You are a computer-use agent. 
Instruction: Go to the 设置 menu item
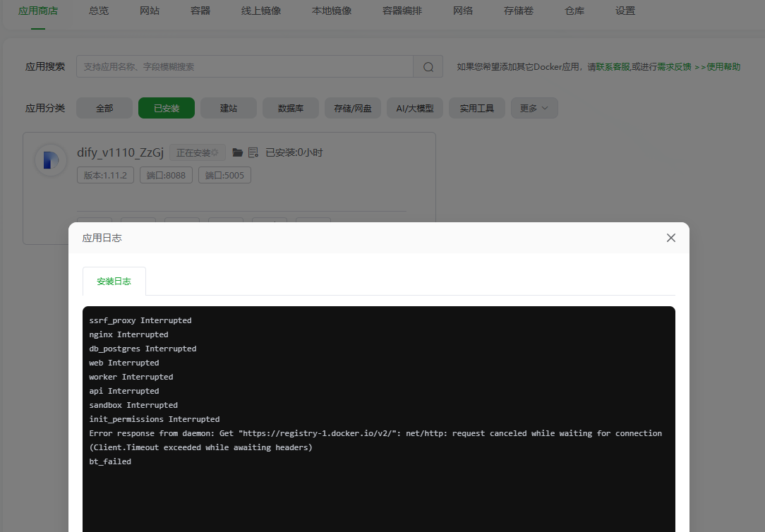pyautogui.click(x=625, y=11)
